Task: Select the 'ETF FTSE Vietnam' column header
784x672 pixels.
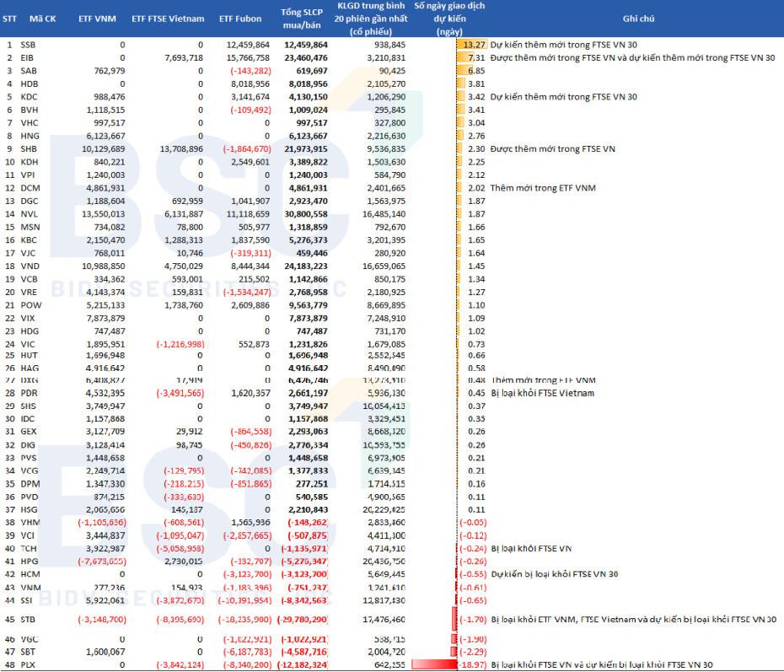Action: (x=168, y=19)
